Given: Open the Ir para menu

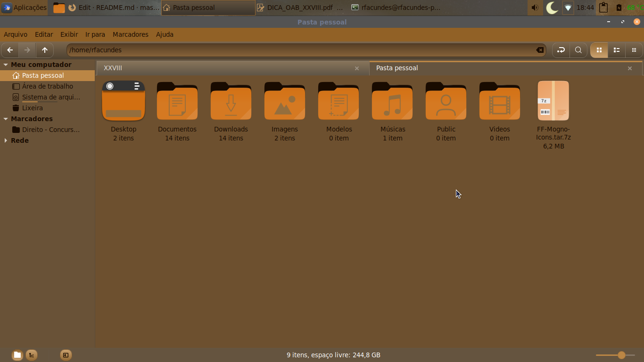Looking at the screenshot, I should click(x=95, y=34).
